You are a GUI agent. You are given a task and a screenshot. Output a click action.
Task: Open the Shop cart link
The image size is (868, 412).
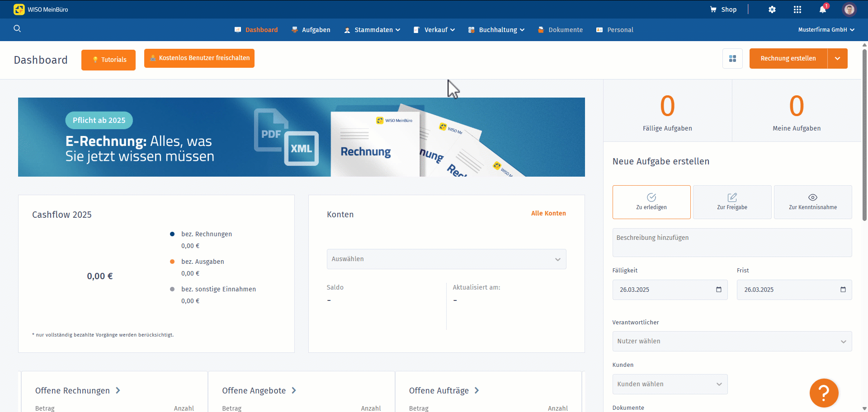(x=723, y=9)
